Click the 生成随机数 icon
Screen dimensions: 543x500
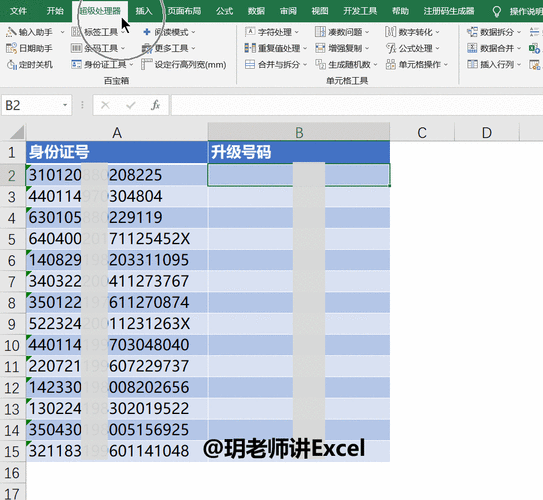pos(320,64)
